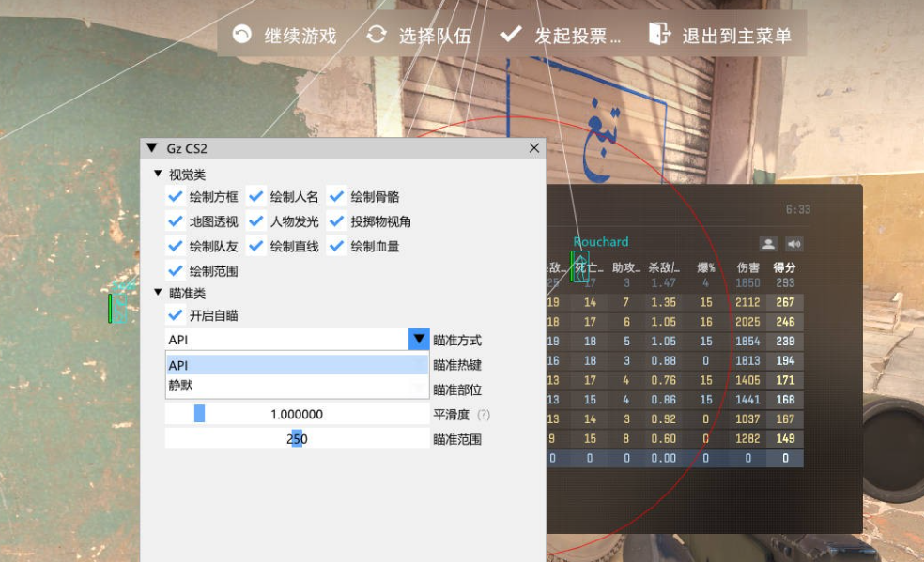Click the score value 149
This screenshot has width=924, height=562.
pos(785,438)
